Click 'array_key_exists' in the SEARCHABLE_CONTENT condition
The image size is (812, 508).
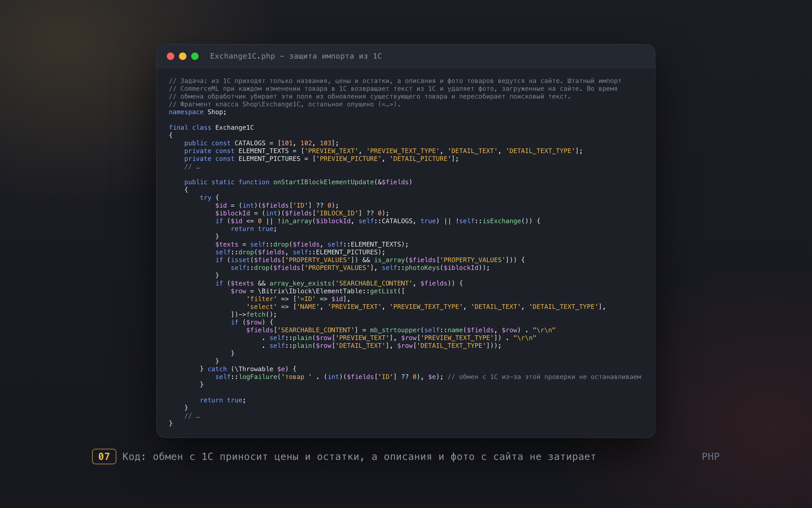pyautogui.click(x=300, y=283)
